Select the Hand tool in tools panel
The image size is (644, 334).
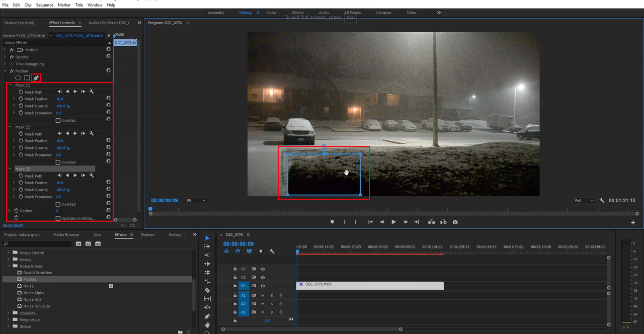[207, 325]
